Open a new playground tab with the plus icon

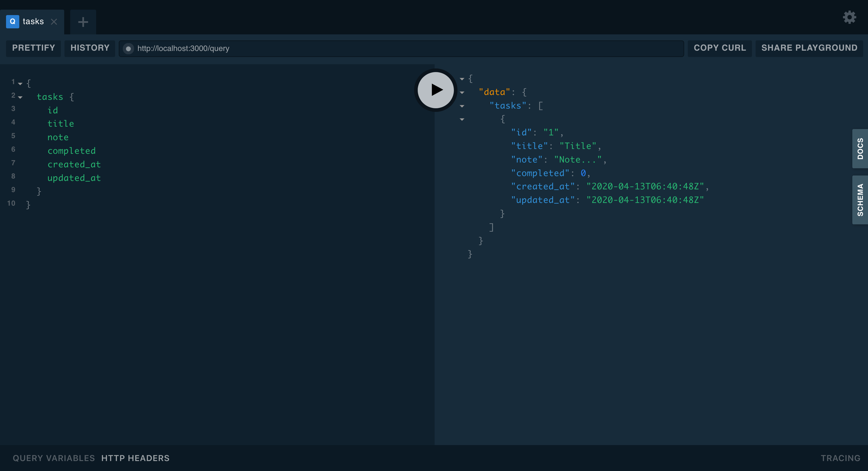coord(83,22)
